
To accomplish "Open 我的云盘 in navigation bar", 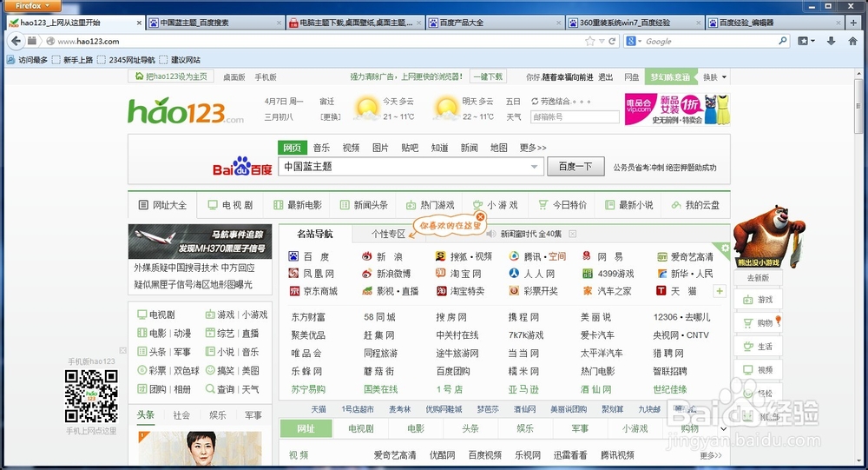I will [695, 205].
